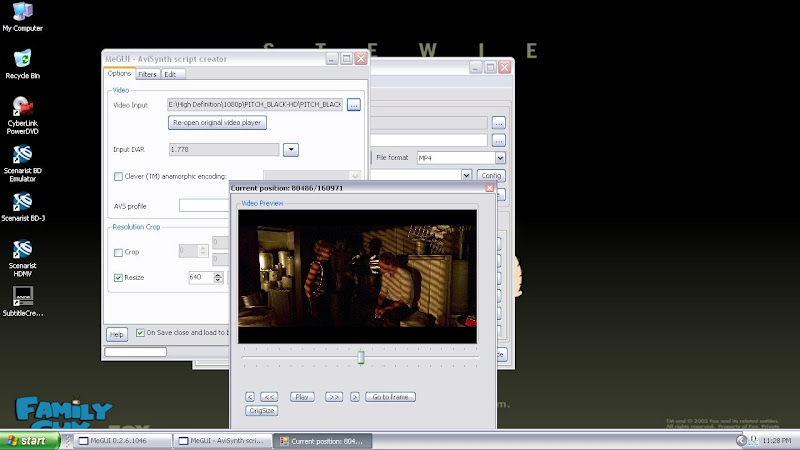Close the video preview window
This screenshot has width=800, height=450.
pos(489,188)
